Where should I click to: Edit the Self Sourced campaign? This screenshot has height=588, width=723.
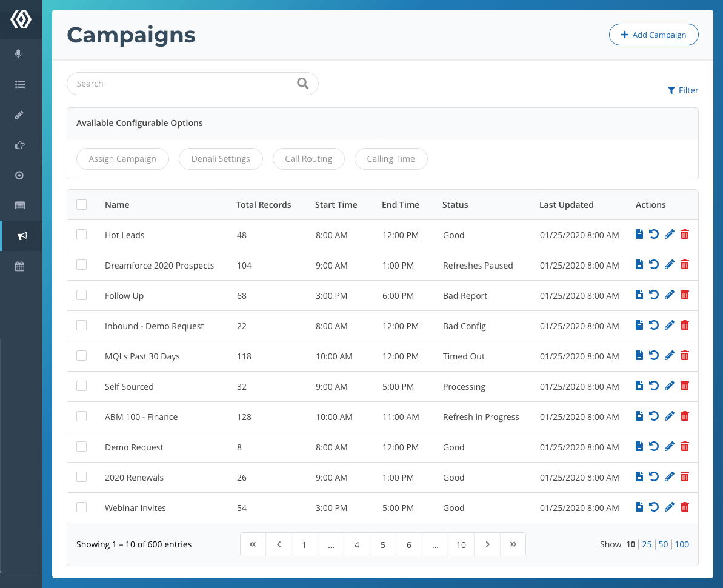coord(670,386)
